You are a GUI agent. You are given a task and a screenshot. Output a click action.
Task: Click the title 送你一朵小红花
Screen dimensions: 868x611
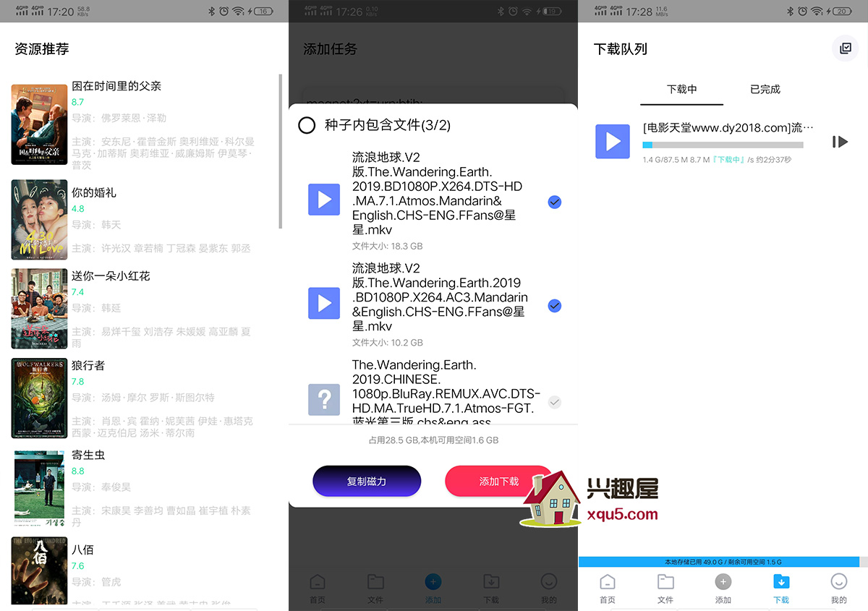111,275
